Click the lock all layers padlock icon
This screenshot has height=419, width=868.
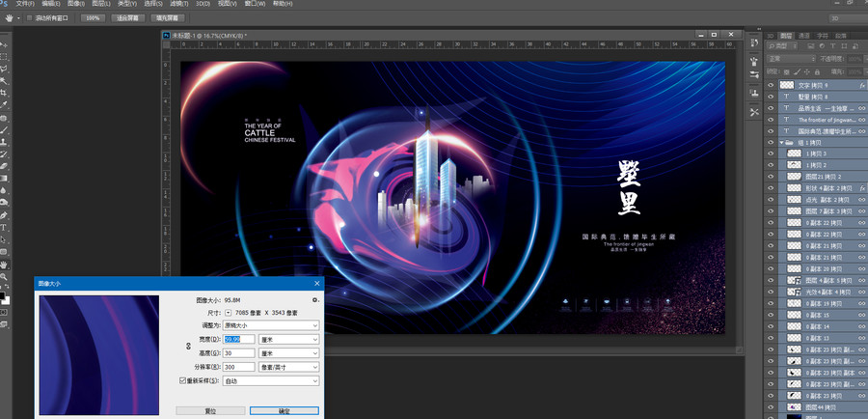tap(817, 72)
